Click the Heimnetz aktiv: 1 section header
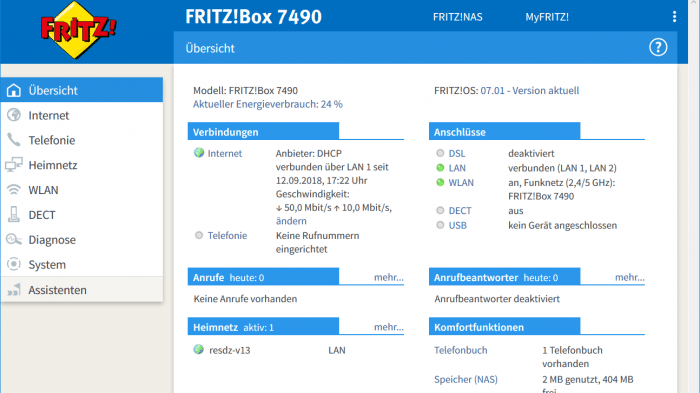Image resolution: width=700 pixels, height=393 pixels. 263,326
